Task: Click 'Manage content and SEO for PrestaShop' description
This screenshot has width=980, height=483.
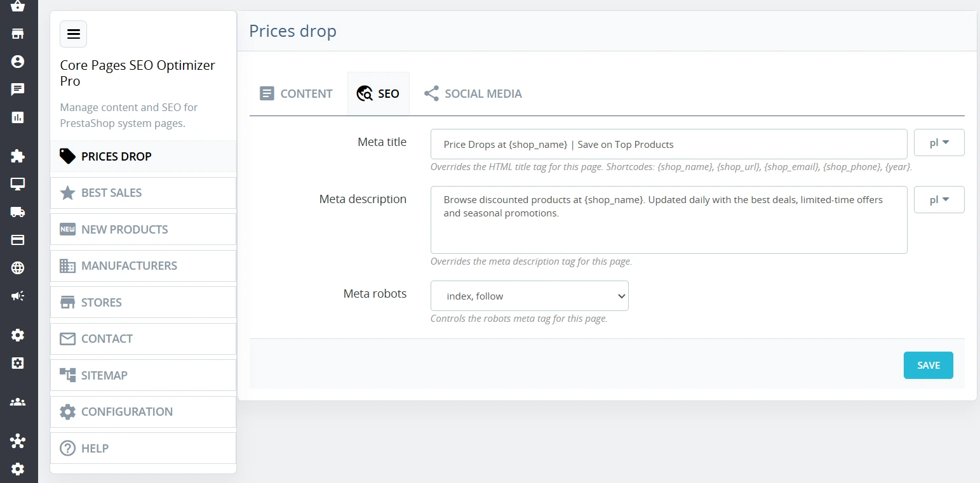Action: (129, 116)
